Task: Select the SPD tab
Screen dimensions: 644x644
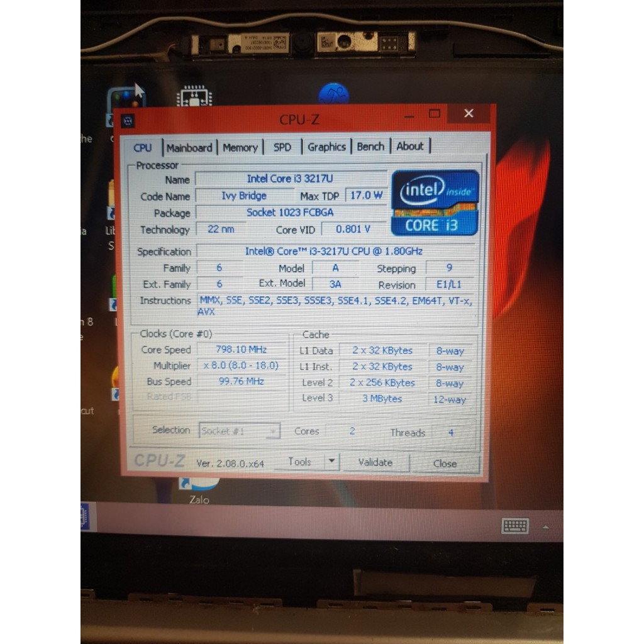Action: (282, 147)
